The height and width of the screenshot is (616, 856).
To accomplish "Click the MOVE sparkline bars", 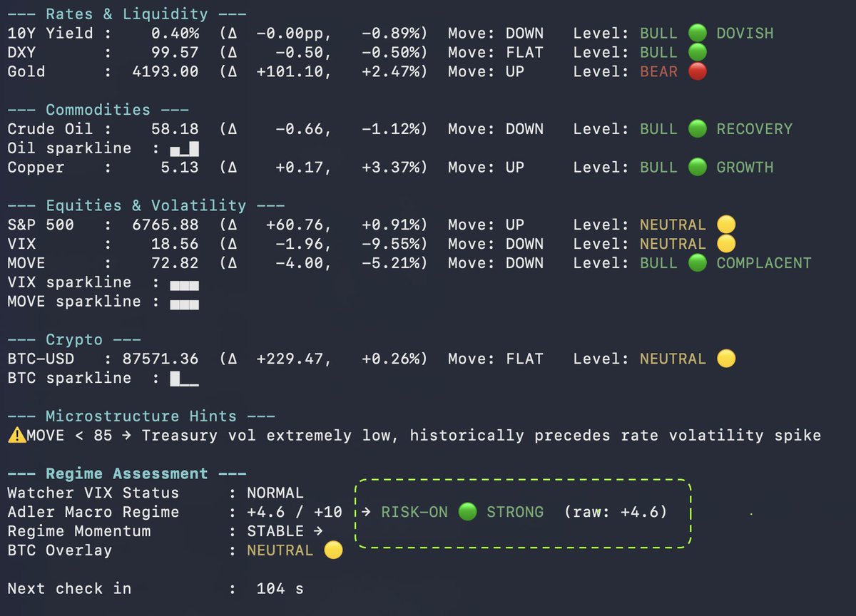I will pos(184,304).
